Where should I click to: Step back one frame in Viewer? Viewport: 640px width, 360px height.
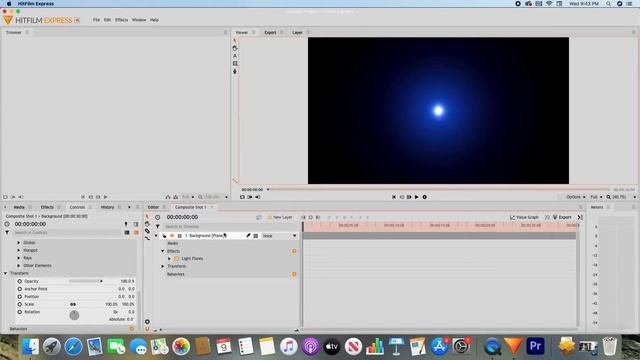pyautogui.click(x=402, y=197)
